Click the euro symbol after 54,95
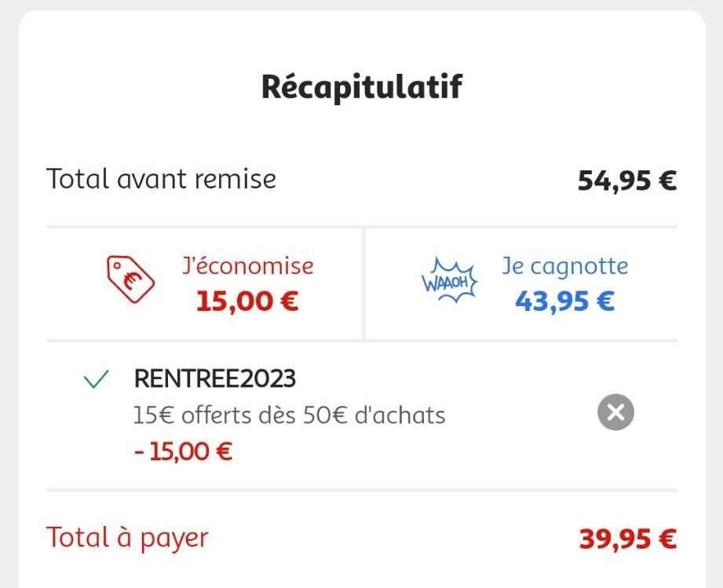 [x=668, y=181]
